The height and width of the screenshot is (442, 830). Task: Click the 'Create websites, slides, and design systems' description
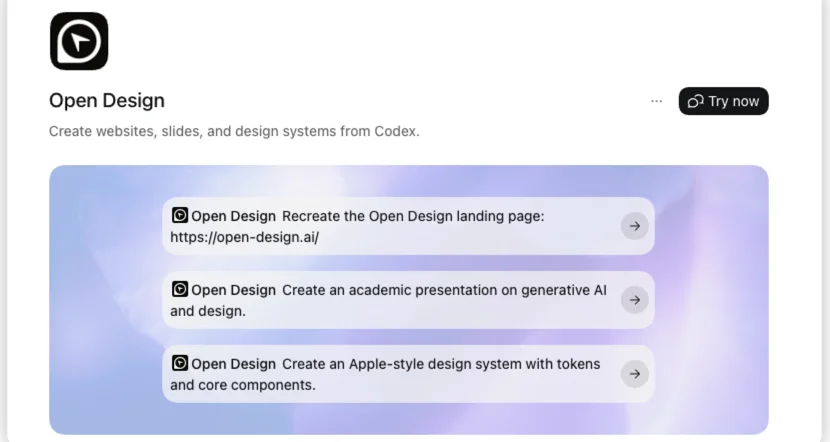click(x=234, y=131)
